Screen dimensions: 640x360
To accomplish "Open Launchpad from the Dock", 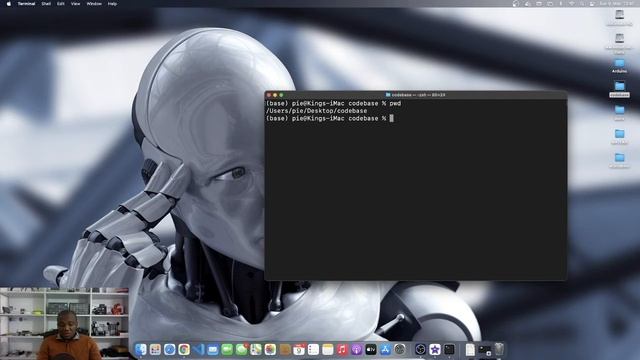I will [x=155, y=349].
